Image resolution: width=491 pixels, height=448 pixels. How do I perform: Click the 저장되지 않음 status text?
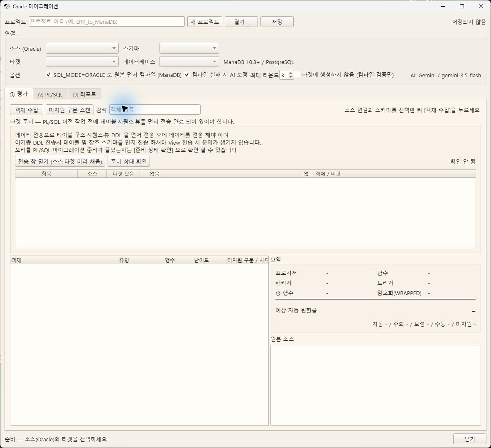pos(469,22)
